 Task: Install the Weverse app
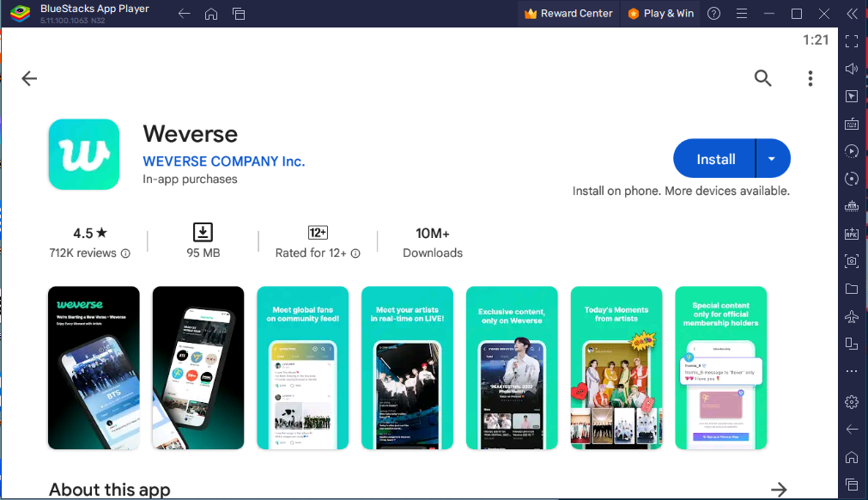pyautogui.click(x=714, y=159)
